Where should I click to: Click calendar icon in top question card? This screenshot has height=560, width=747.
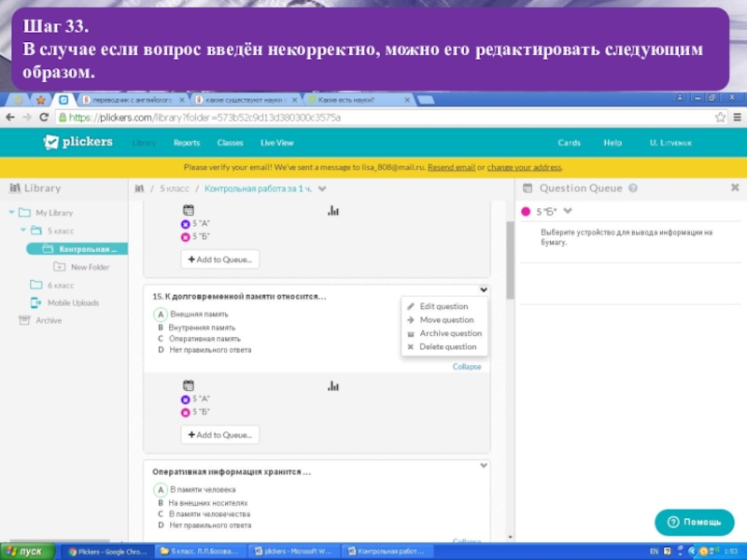tap(189, 210)
